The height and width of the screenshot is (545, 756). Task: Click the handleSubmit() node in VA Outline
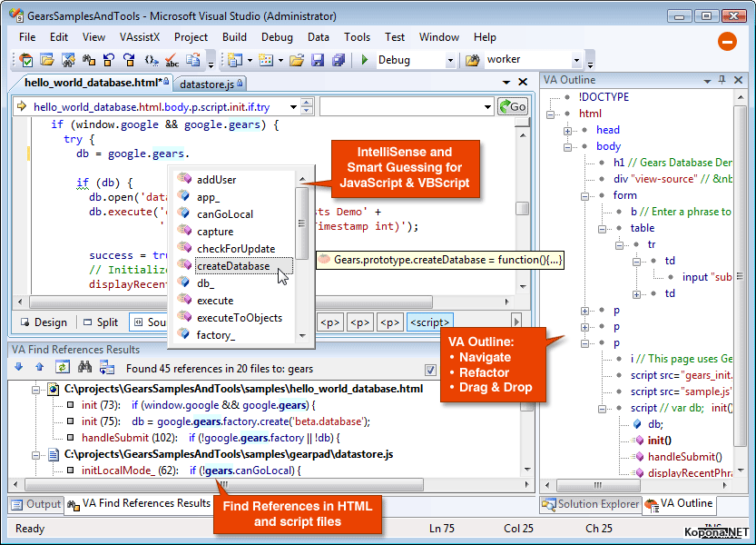point(684,457)
